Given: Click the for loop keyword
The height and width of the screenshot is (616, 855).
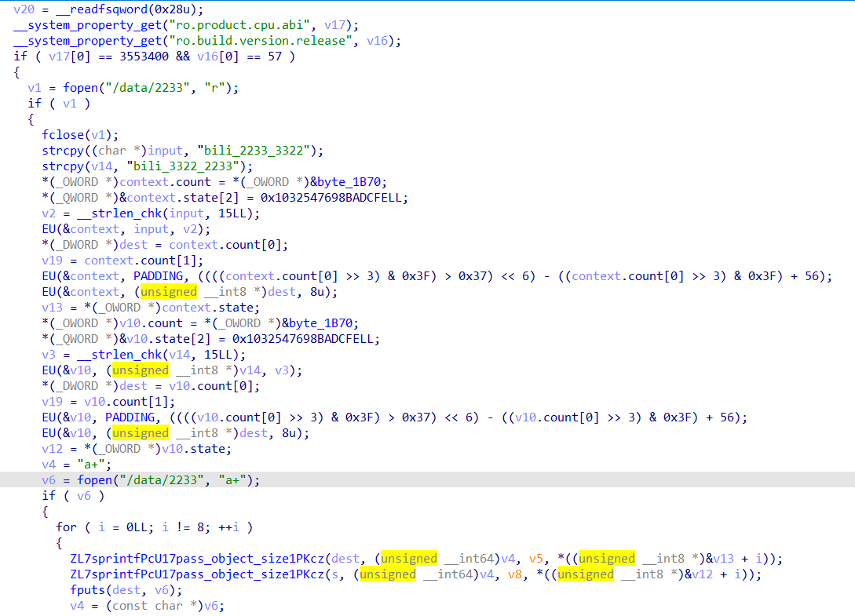Looking at the screenshot, I should [66, 527].
